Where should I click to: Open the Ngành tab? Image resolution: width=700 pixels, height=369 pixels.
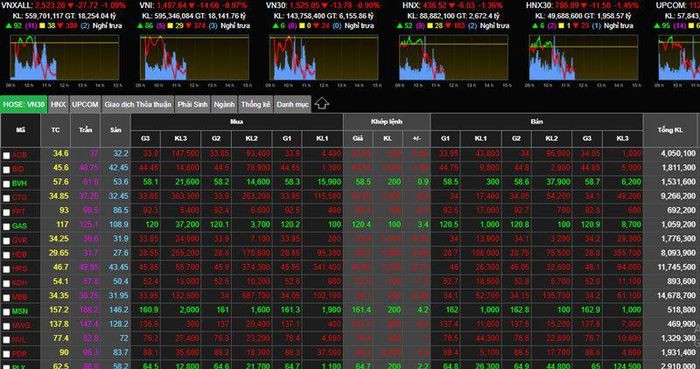coord(224,104)
